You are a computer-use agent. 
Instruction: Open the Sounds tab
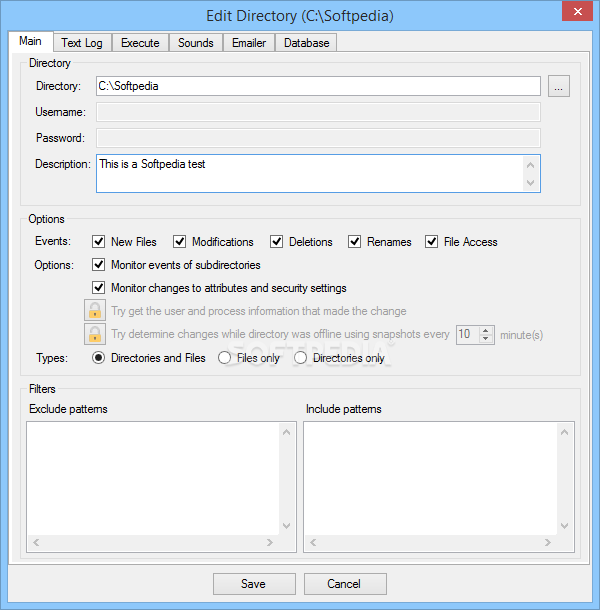coord(196,43)
